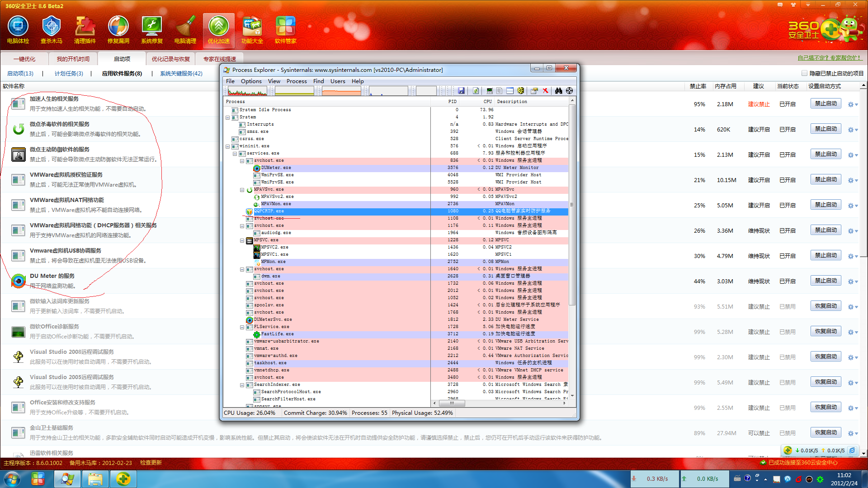Click the 360 green plus icon on taskbar
Image resolution: width=868 pixels, height=488 pixels.
click(123, 479)
